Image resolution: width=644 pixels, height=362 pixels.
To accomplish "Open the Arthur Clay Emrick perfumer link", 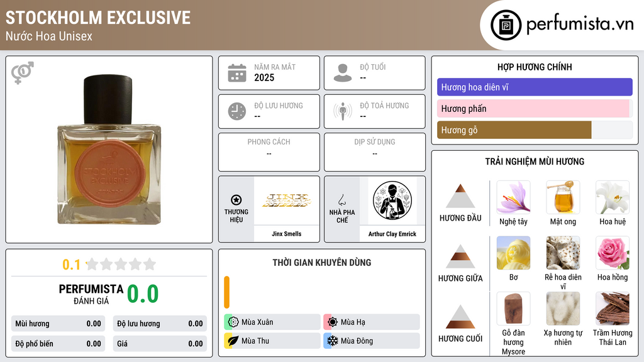I will tap(392, 234).
